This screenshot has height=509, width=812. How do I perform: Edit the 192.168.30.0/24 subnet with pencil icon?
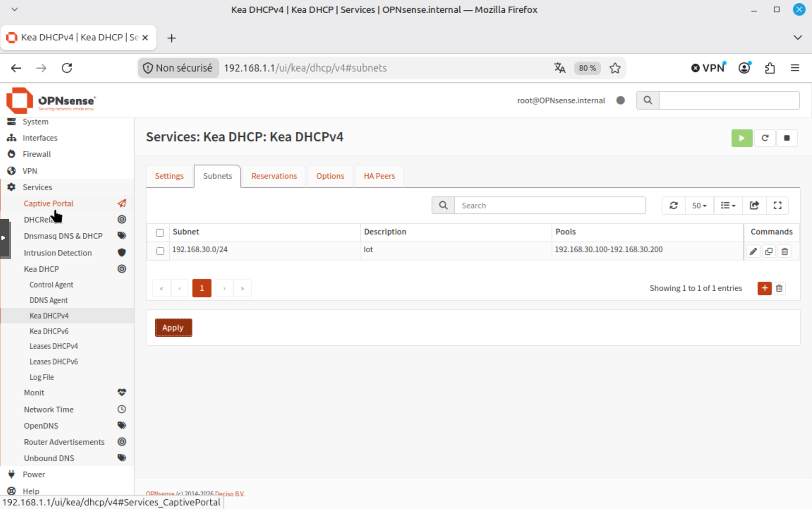point(753,251)
